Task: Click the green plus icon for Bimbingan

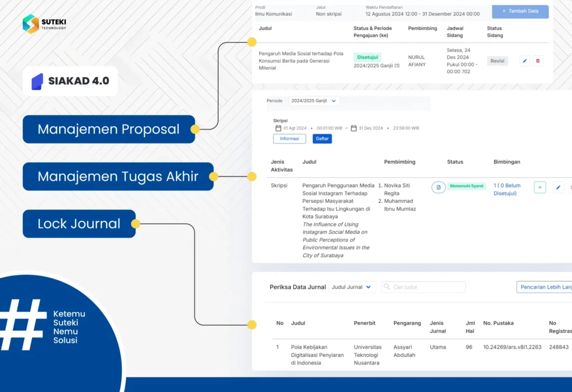Action: (x=540, y=188)
